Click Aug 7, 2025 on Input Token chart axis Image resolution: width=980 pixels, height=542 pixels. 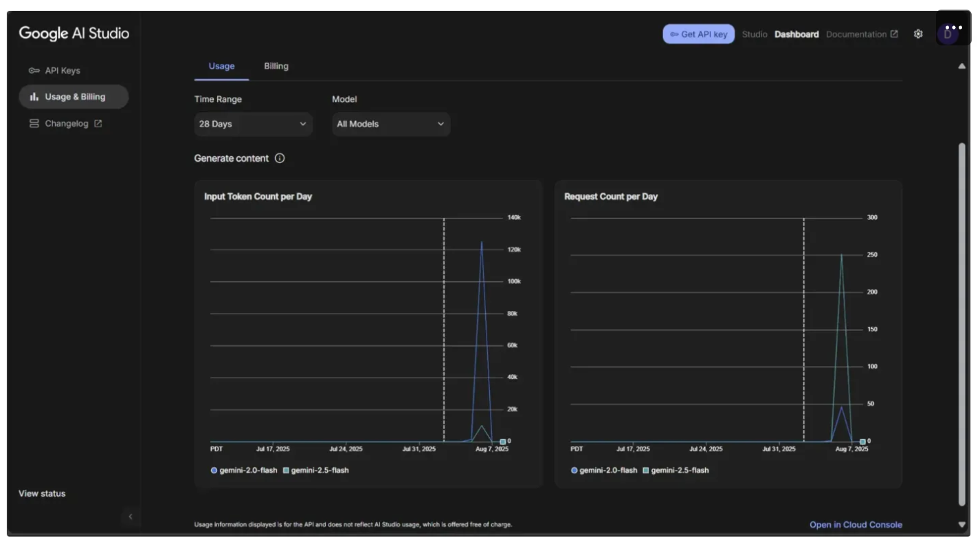click(492, 449)
